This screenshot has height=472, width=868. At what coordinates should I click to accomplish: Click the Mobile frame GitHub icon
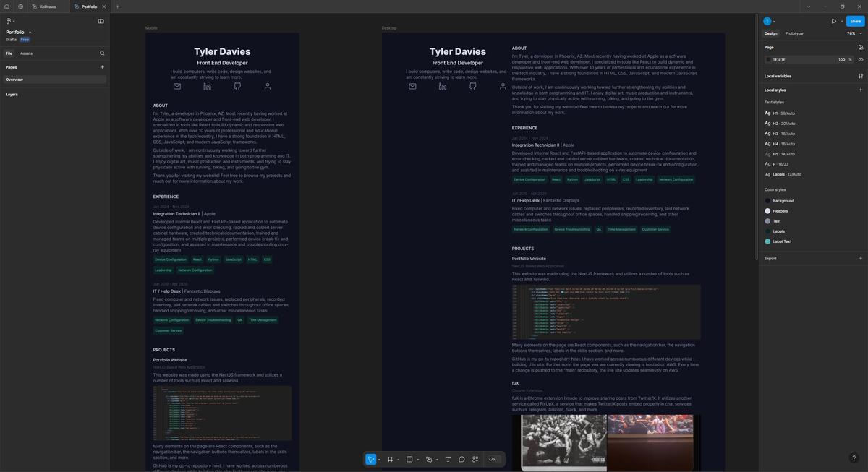point(237,86)
